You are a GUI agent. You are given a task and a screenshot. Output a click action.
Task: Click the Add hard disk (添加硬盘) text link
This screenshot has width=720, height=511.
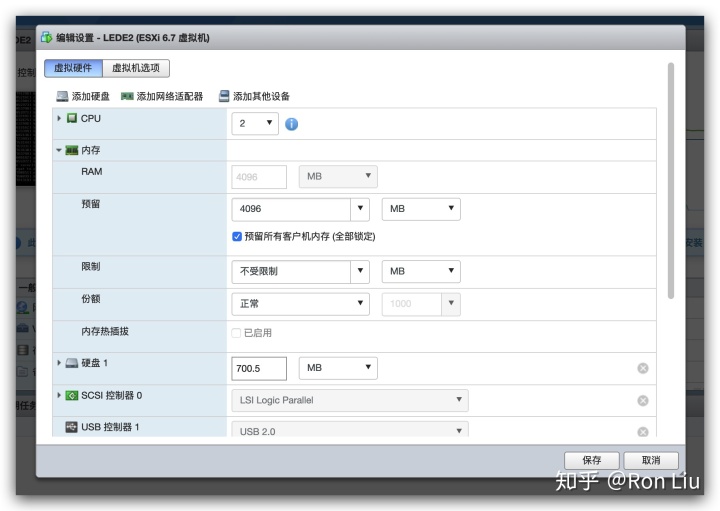pos(90,96)
